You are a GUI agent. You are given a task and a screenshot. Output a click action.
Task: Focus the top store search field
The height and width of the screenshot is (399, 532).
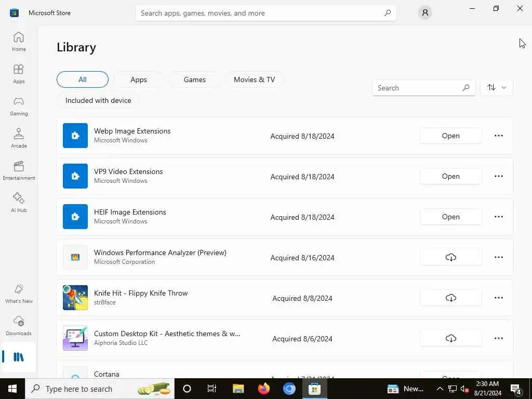(x=265, y=13)
